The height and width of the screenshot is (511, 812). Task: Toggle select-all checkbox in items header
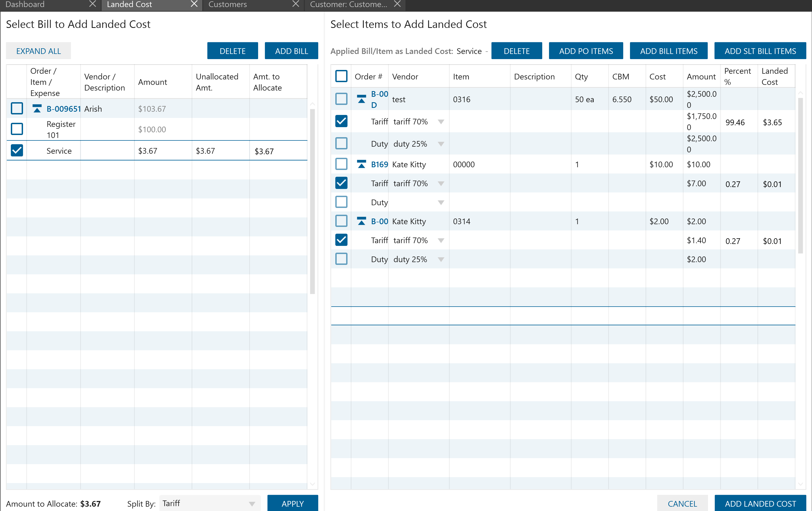pos(341,76)
